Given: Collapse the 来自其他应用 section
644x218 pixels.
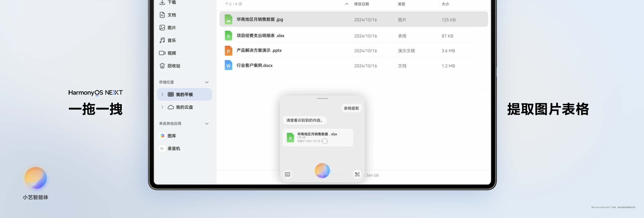Looking at the screenshot, I should (207, 123).
